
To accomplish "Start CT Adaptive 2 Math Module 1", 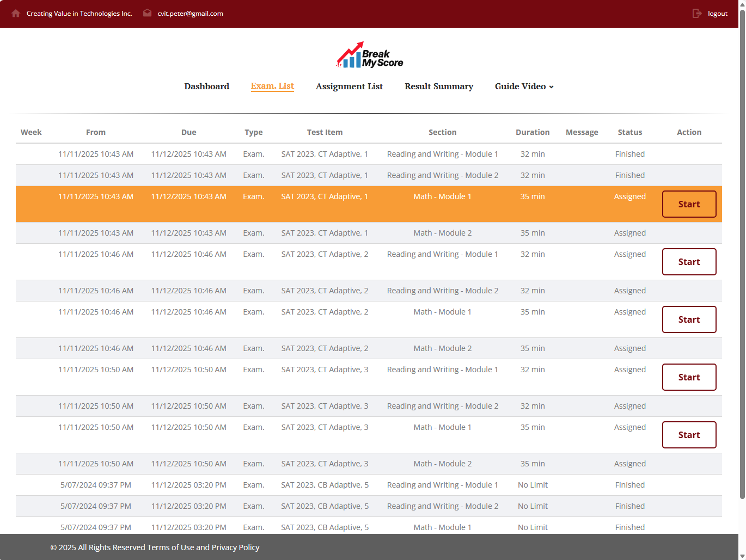I will coord(689,319).
